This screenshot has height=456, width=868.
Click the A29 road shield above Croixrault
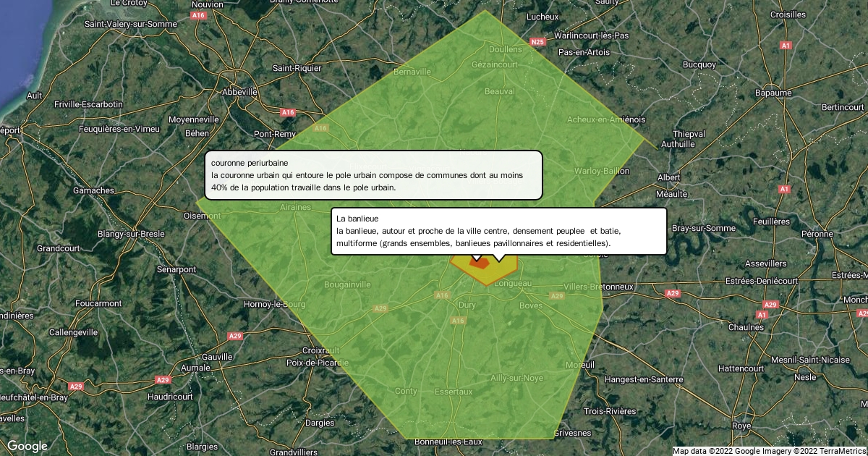tap(234, 336)
